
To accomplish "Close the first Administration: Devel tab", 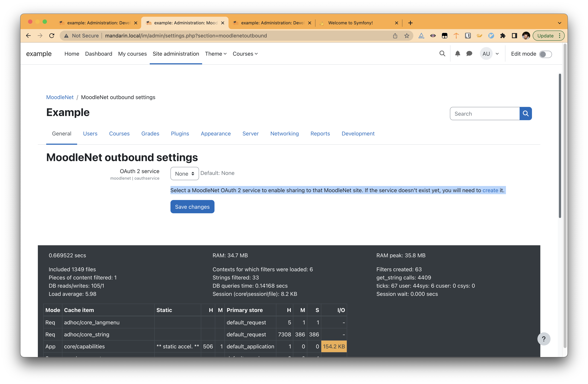I will 136,23.
